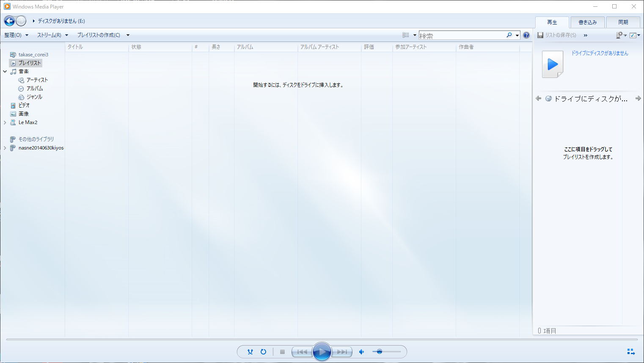Mute the volume speaker icon
This screenshot has height=363, width=644.
[x=361, y=352]
